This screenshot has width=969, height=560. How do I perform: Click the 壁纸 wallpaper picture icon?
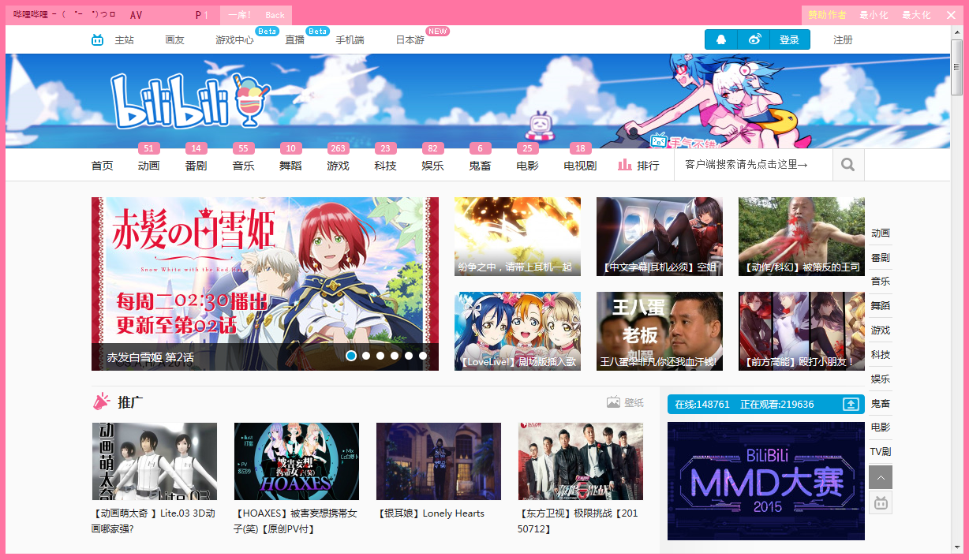point(613,402)
